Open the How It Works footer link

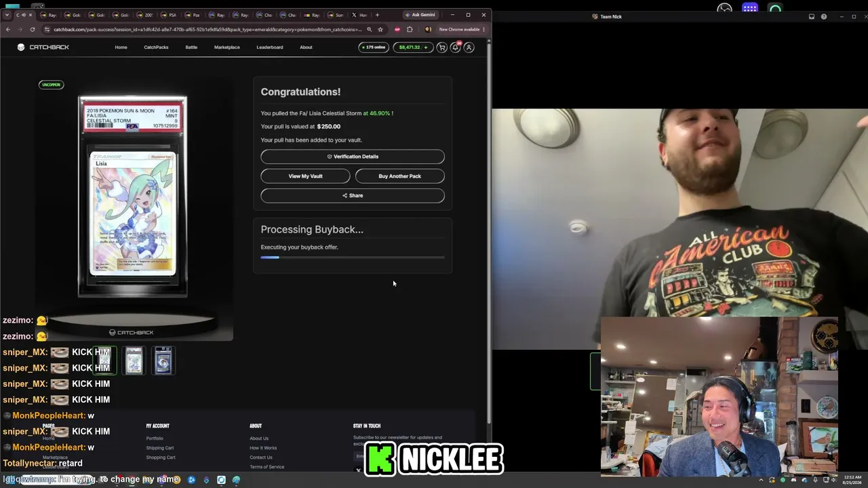(263, 448)
